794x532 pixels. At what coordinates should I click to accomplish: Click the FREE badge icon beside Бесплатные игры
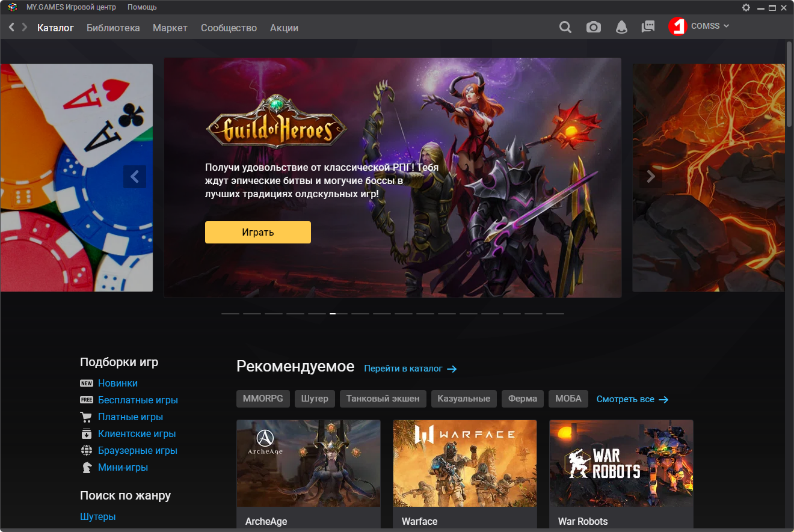click(87, 400)
